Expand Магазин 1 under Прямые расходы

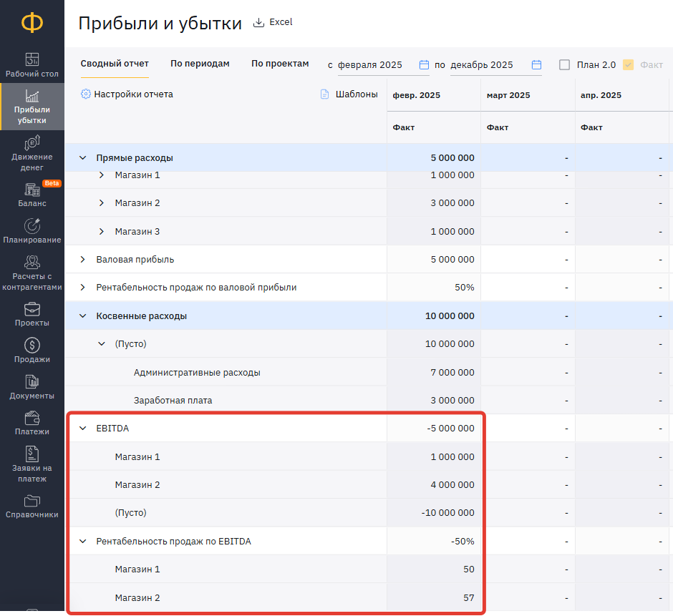point(102,175)
